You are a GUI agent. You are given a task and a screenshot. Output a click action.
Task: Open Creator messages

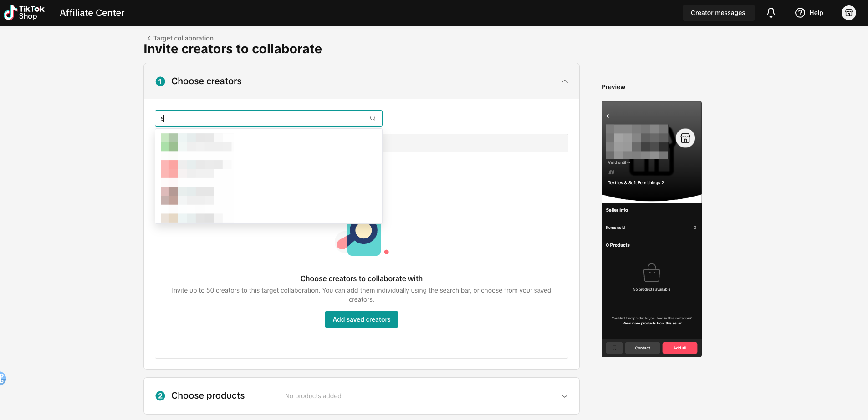click(x=718, y=13)
